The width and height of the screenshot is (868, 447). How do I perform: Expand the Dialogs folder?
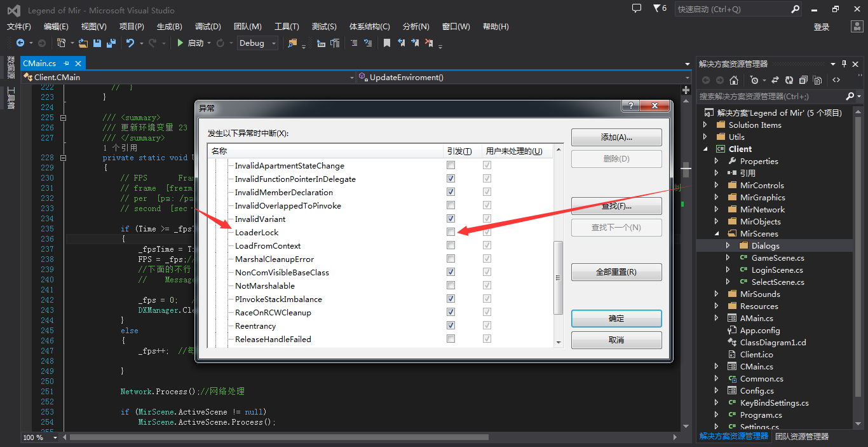coord(728,245)
